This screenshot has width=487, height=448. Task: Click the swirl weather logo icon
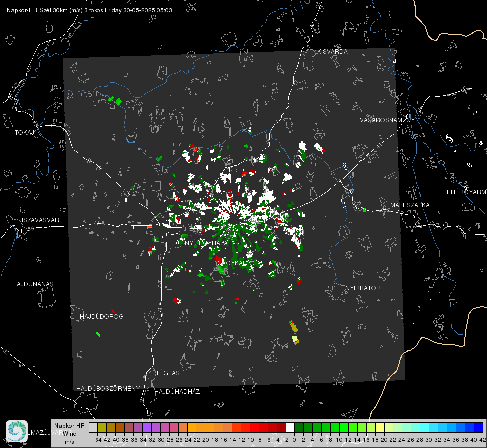point(17,431)
